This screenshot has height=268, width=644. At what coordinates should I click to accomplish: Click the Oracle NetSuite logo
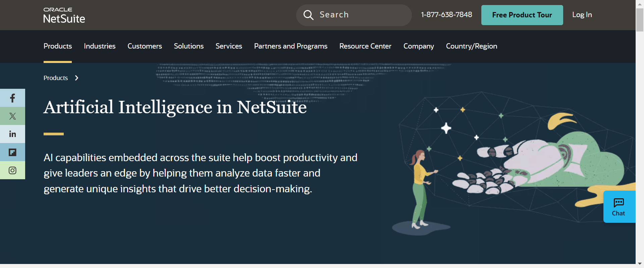[64, 15]
